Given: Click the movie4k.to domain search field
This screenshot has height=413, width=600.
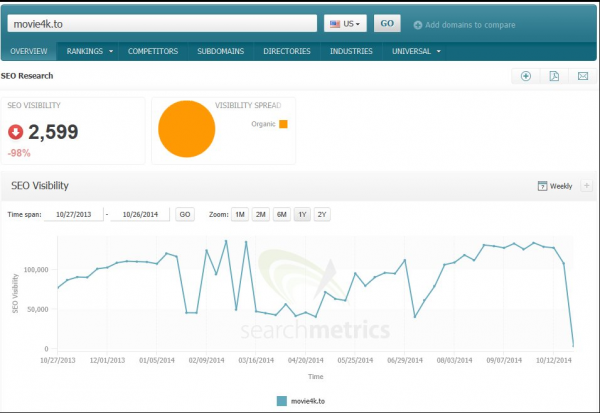Looking at the screenshot, I should (x=162, y=24).
